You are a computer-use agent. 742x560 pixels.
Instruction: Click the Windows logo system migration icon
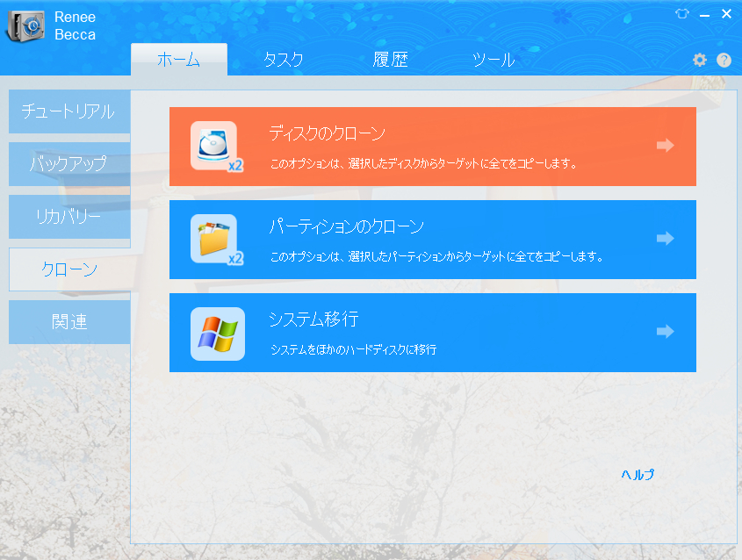(218, 334)
